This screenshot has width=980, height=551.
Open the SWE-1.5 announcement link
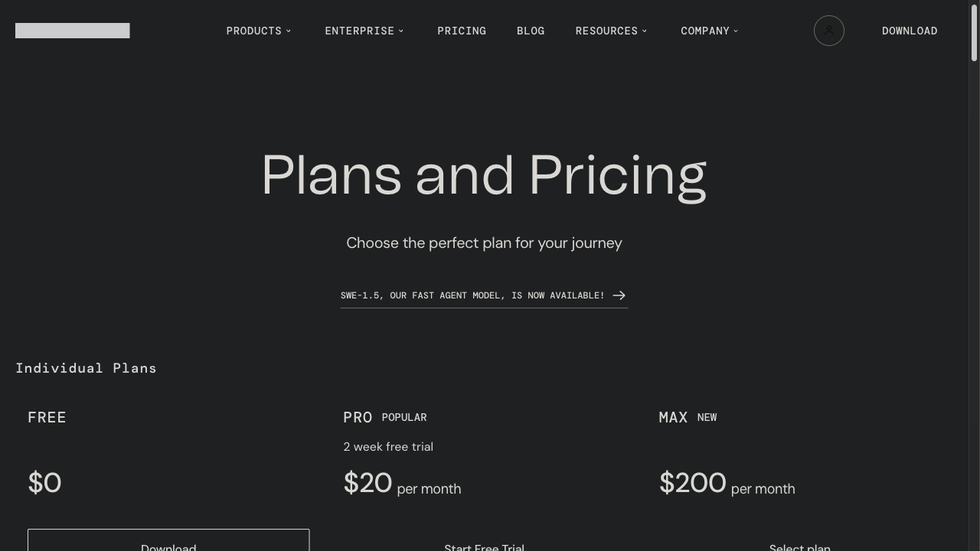tap(472, 295)
